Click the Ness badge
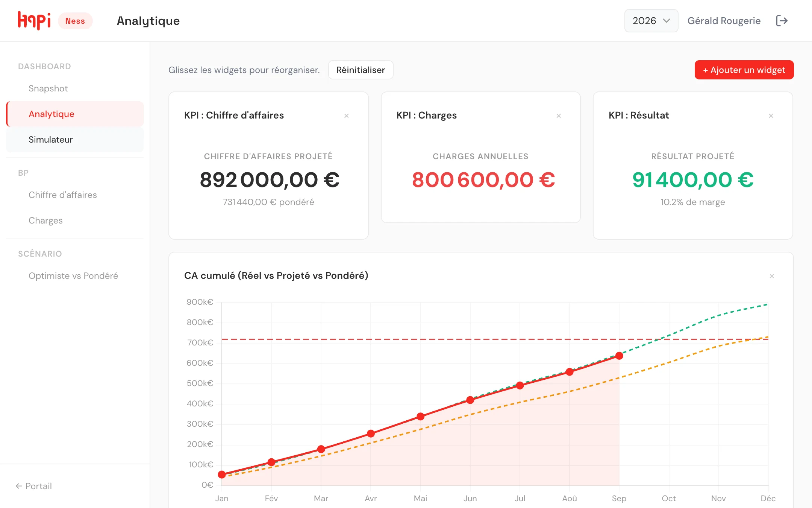This screenshot has height=508, width=812. tap(75, 21)
